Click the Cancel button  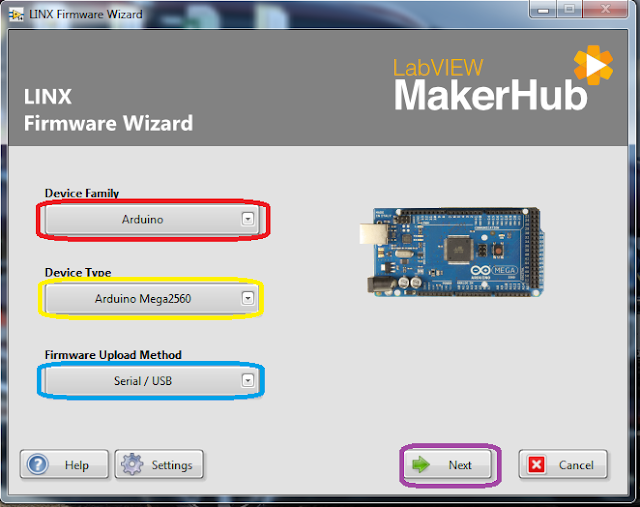[563, 465]
